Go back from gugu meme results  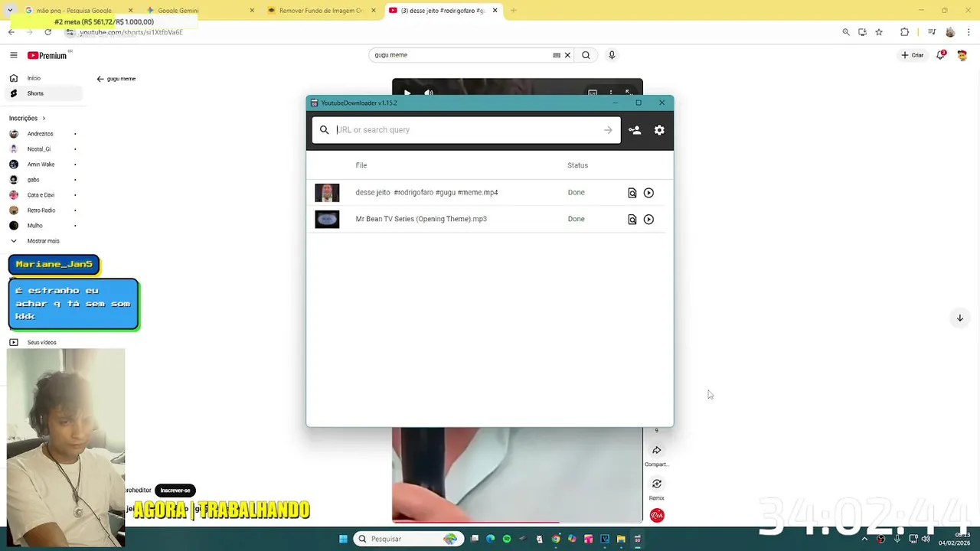coord(100,79)
